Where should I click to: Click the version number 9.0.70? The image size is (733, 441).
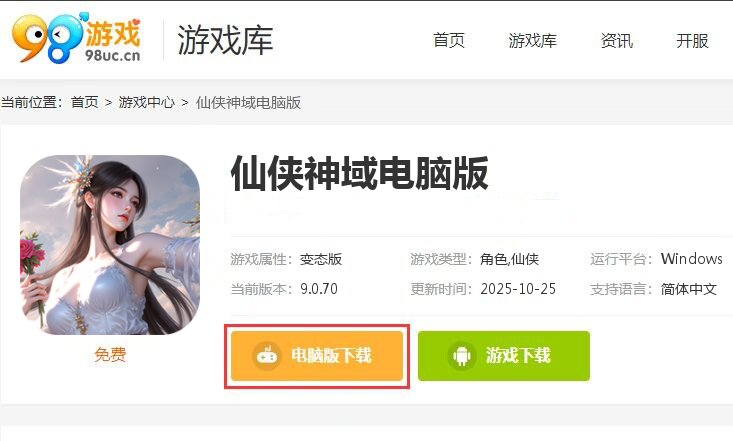319,289
